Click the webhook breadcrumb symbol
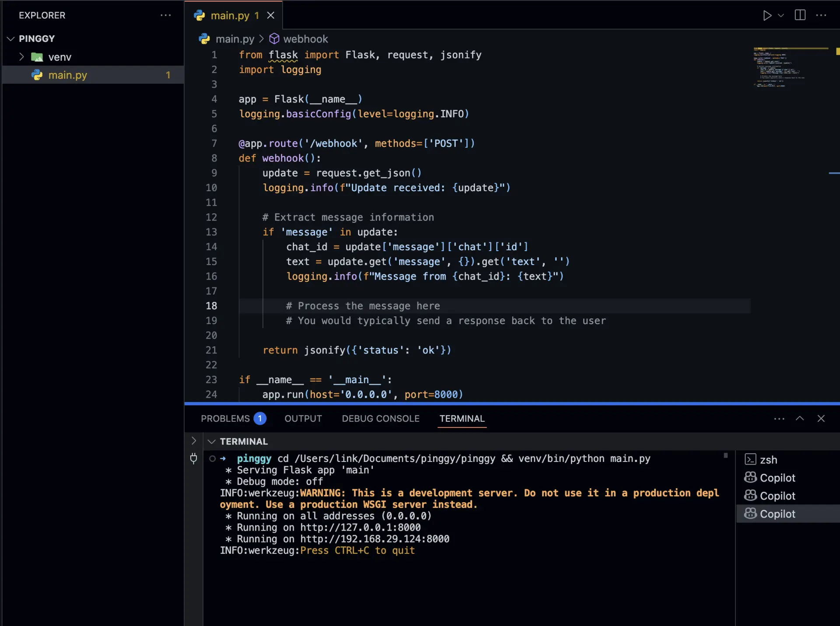Screen dimensions: 840x626 pos(305,39)
